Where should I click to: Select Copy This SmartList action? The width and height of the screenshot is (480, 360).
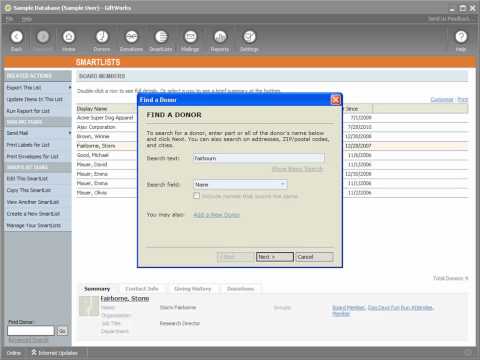click(29, 190)
